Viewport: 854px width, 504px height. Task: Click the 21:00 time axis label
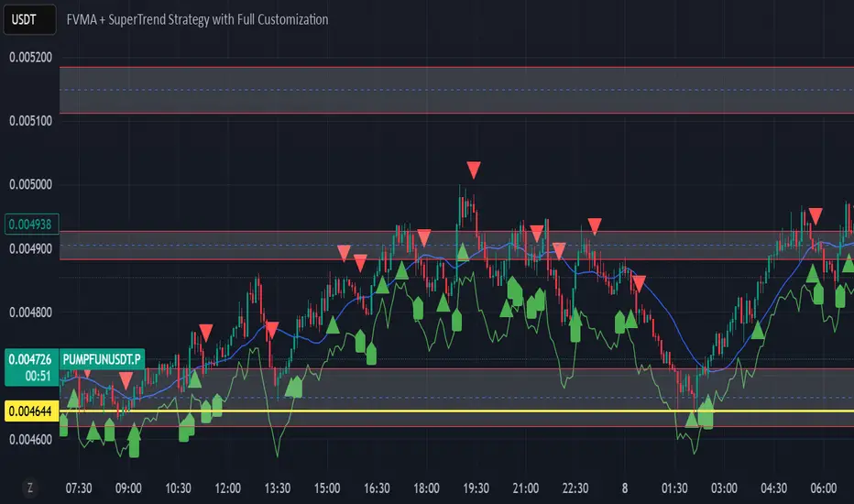[x=526, y=488]
